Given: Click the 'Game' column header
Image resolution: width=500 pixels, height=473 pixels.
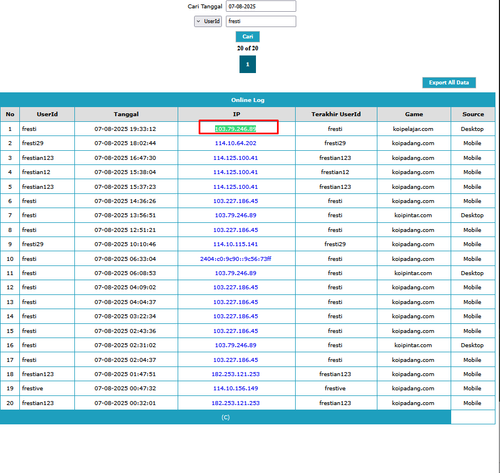Looking at the screenshot, I should (414, 114).
